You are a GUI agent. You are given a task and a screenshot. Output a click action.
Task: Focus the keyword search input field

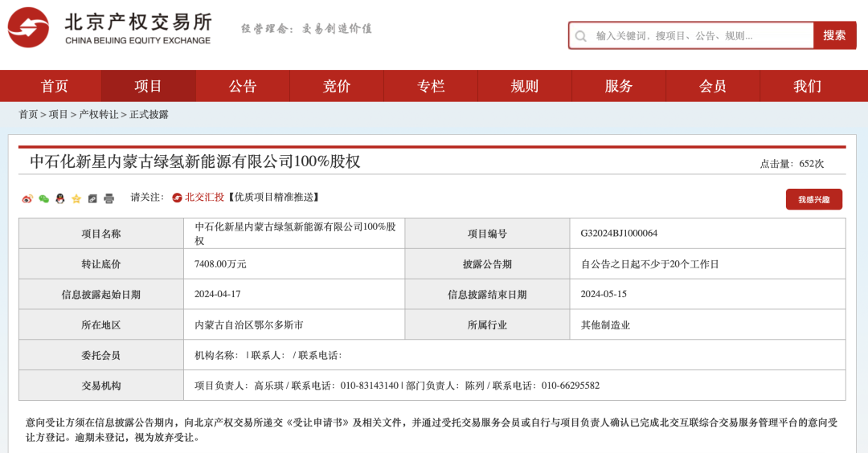(x=699, y=36)
